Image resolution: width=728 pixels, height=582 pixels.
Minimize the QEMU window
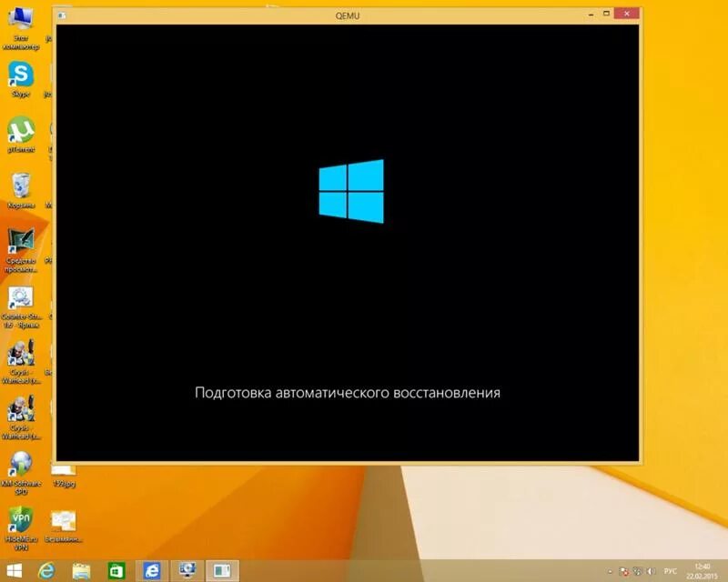591,15
